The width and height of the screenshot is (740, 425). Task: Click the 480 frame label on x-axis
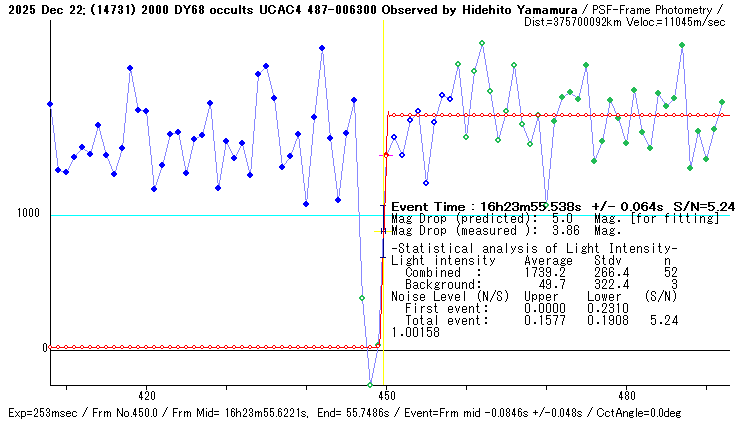point(627,394)
